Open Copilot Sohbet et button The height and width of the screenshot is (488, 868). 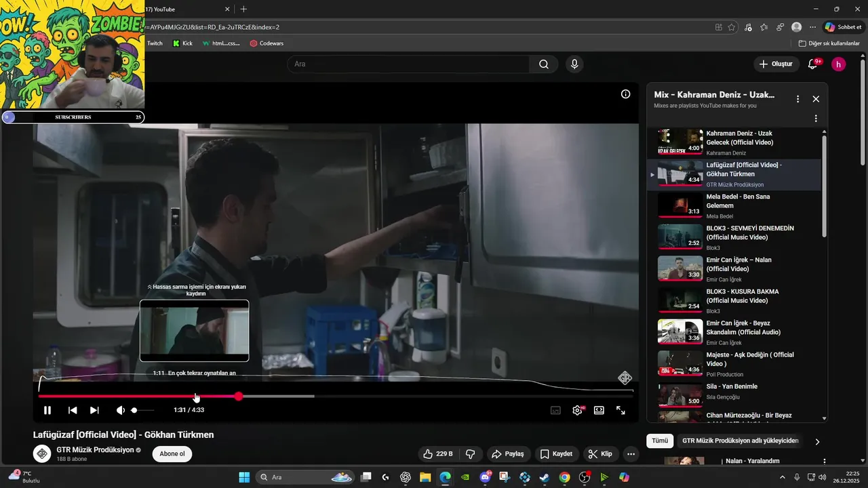click(844, 27)
